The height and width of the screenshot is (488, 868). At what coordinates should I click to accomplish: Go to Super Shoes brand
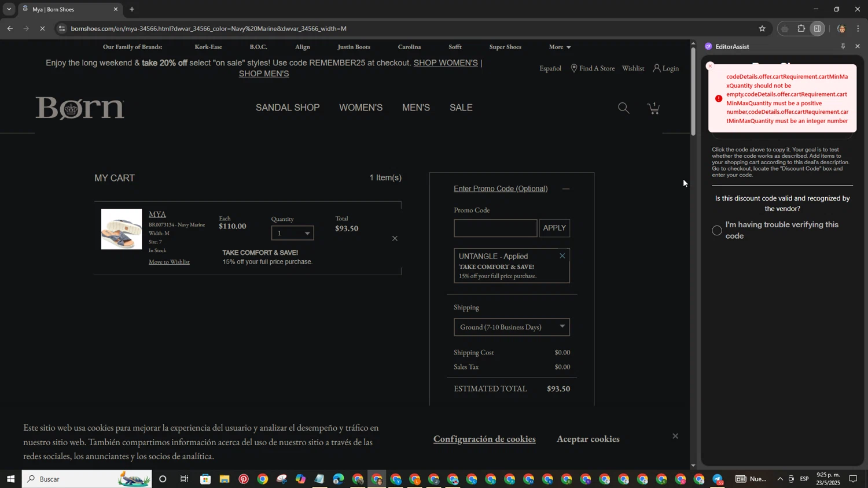pos(505,47)
